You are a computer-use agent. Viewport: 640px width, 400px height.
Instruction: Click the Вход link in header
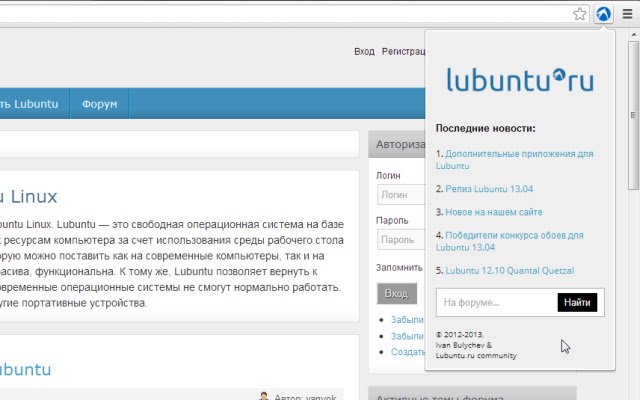click(364, 52)
